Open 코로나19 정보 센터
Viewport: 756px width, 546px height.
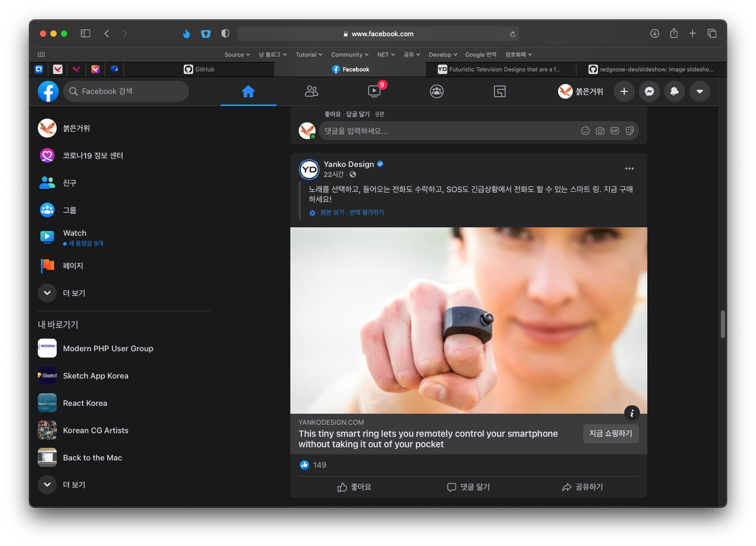[x=124, y=155]
